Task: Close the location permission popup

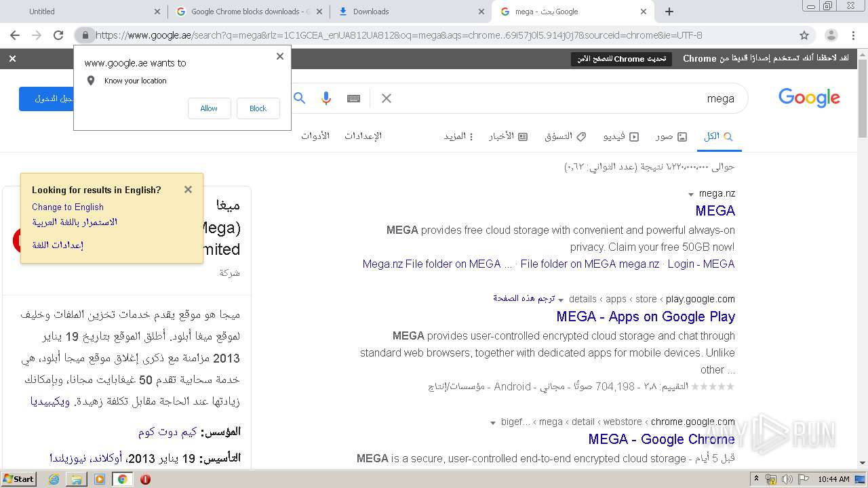Action: coord(280,56)
